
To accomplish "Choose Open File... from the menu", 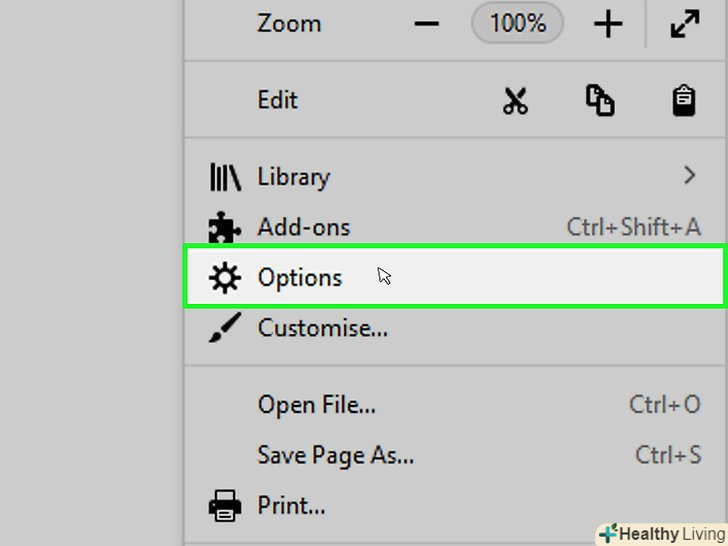I will [317, 405].
